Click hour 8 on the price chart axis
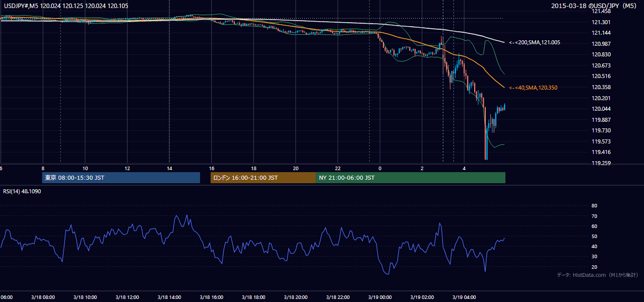This screenshot has height=302, width=644. point(43,169)
